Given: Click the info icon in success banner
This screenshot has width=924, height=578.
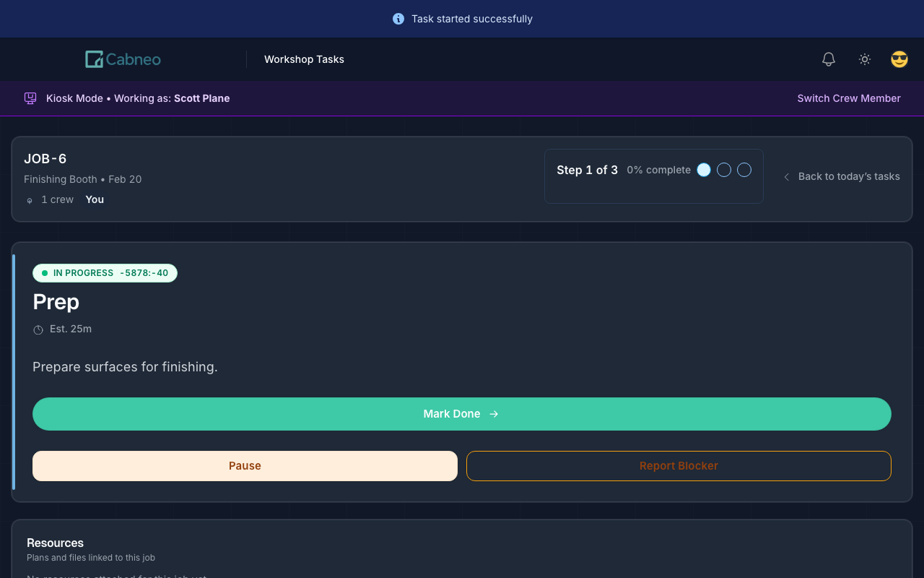Looking at the screenshot, I should (398, 19).
